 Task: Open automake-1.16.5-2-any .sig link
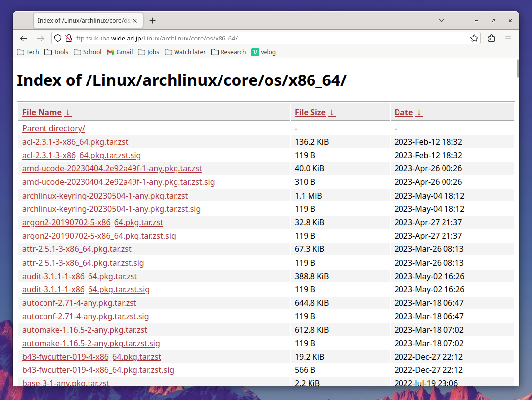point(91,343)
